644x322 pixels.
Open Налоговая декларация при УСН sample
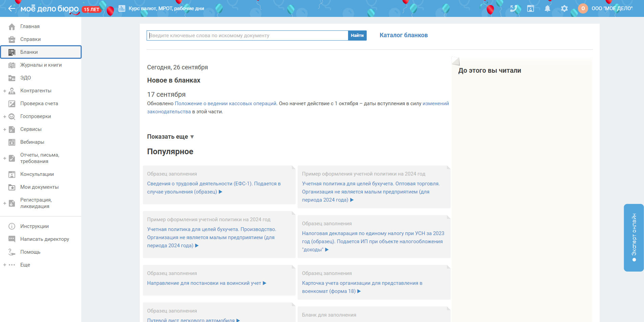(373, 241)
